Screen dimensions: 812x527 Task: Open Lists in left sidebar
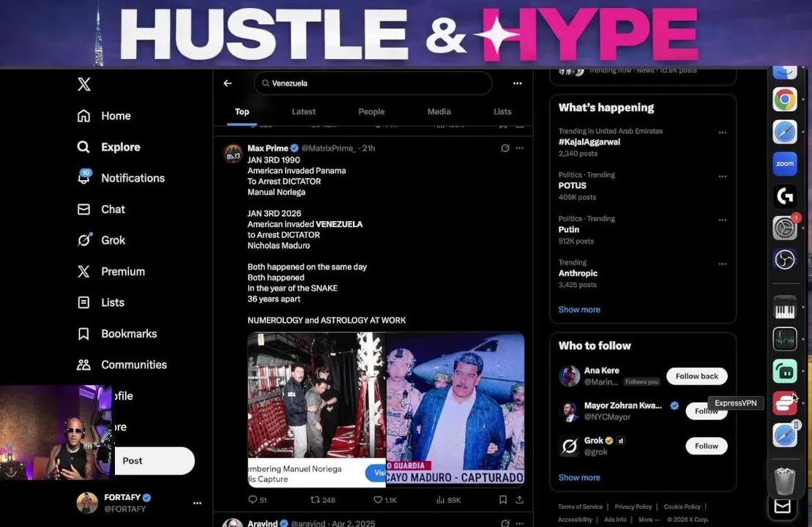(100, 302)
